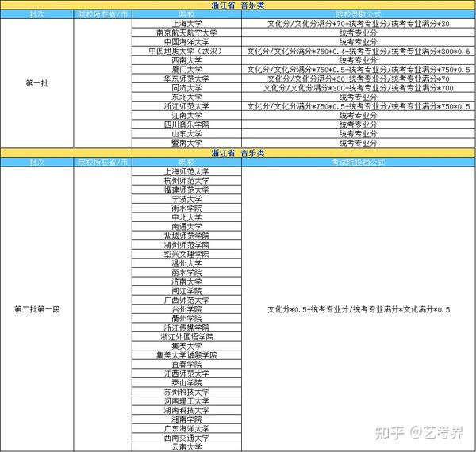This screenshot has height=452, width=476.
Task: Select the 丽水学院 cell
Action: click(x=186, y=273)
